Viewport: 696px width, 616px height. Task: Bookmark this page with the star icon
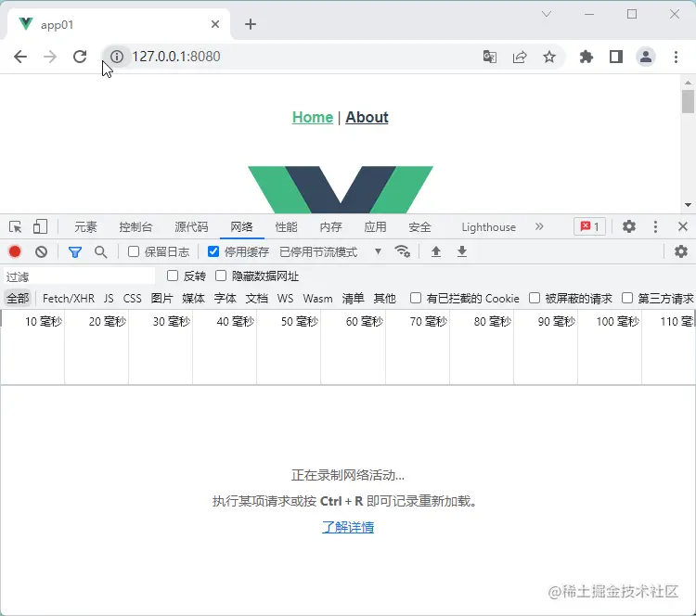549,57
